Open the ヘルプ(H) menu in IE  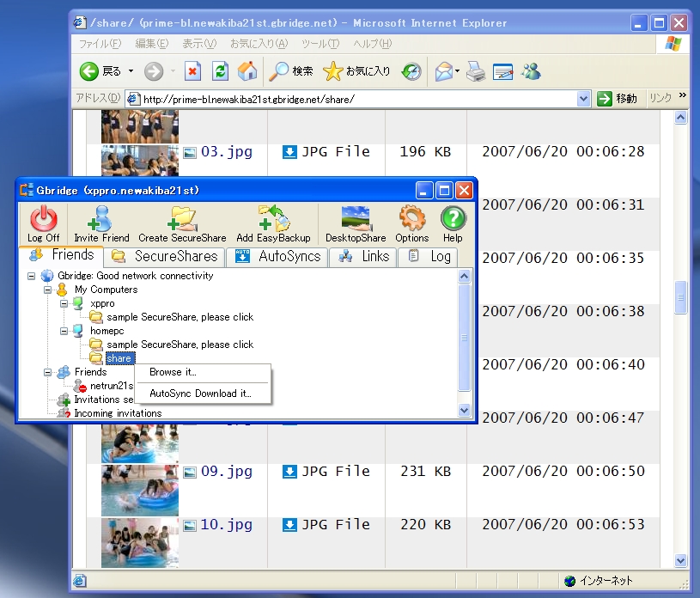[372, 44]
